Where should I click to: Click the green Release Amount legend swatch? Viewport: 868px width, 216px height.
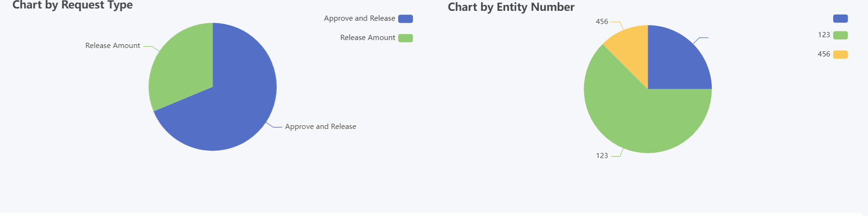tap(405, 38)
